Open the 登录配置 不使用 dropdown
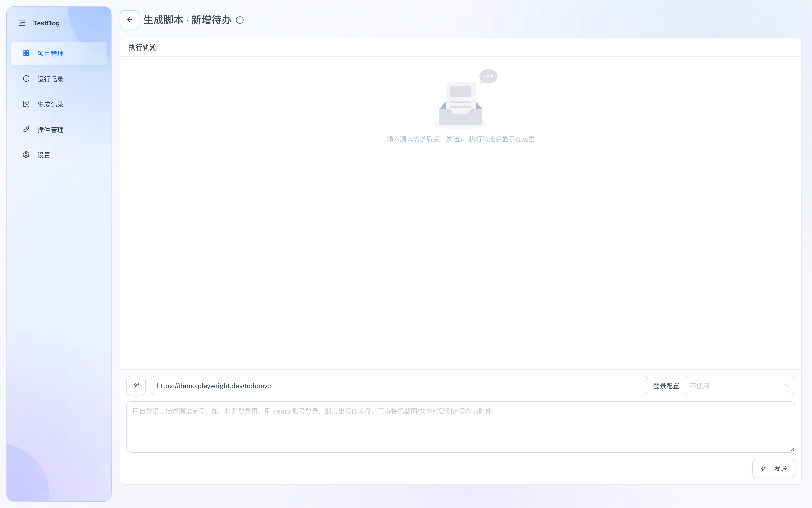This screenshot has height=508, width=812. click(x=739, y=385)
